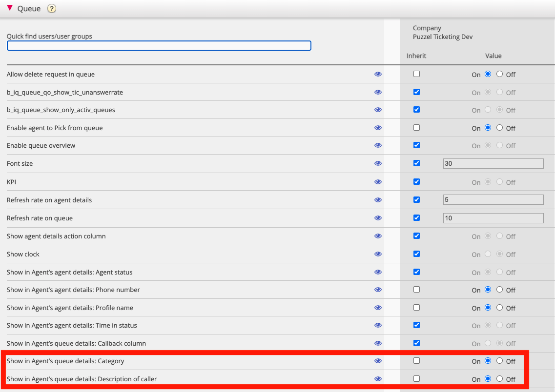Click the Font size value field
Image resolution: width=555 pixels, height=392 pixels.
(493, 163)
